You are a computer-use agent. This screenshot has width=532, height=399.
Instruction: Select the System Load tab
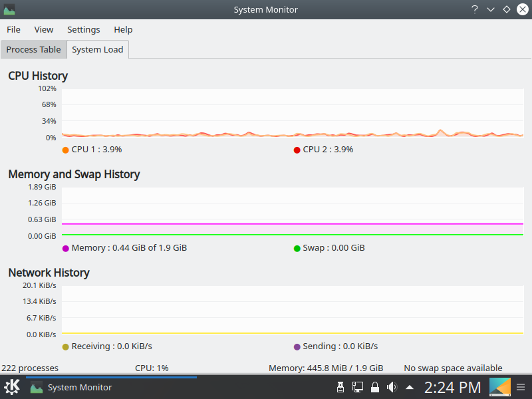[x=97, y=49]
